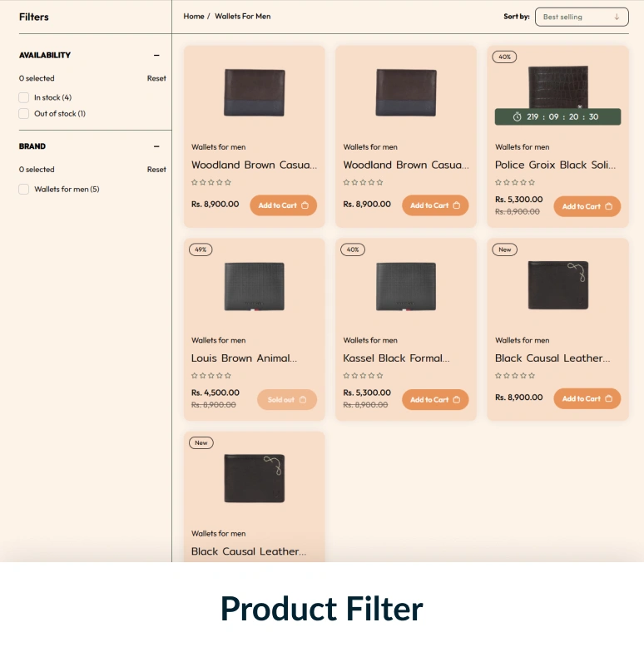Screen dimensions: 644x652
Task: Click the 219:09:20:30 countdown timer bar
Action: pos(557,116)
